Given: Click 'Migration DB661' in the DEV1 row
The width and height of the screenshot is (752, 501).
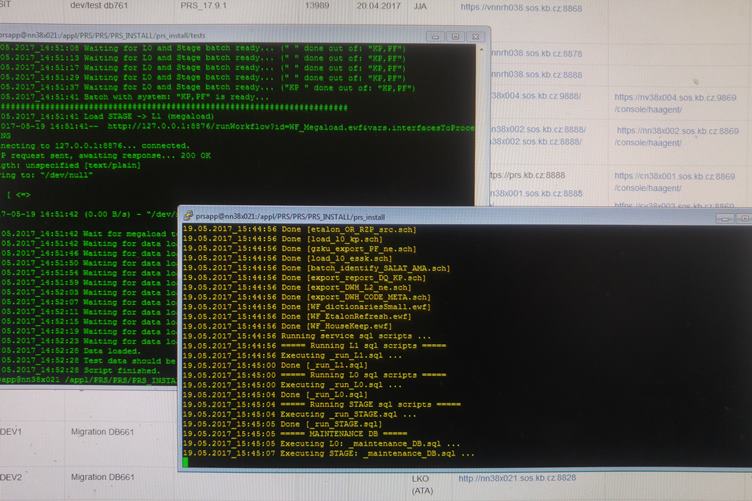Looking at the screenshot, I should 103,431.
